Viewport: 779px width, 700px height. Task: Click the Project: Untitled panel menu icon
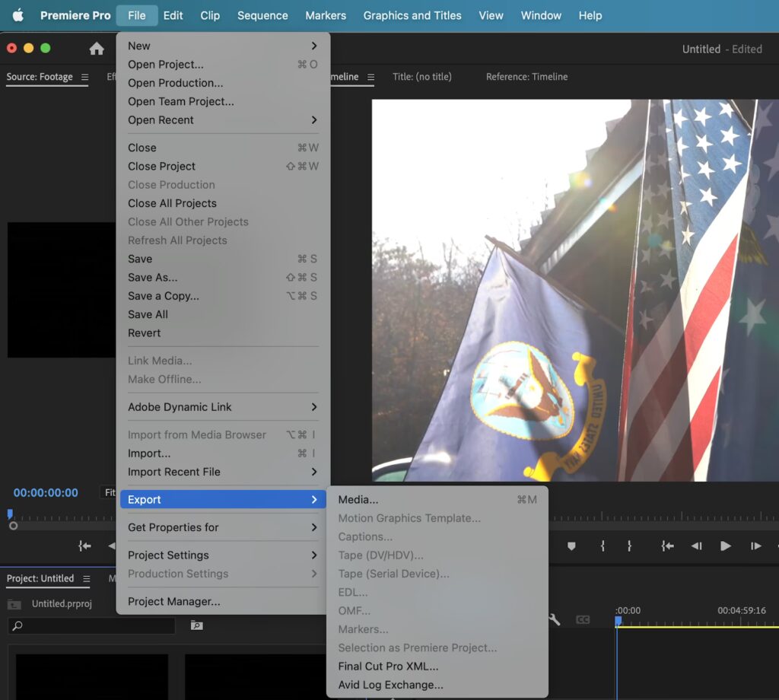click(x=86, y=579)
